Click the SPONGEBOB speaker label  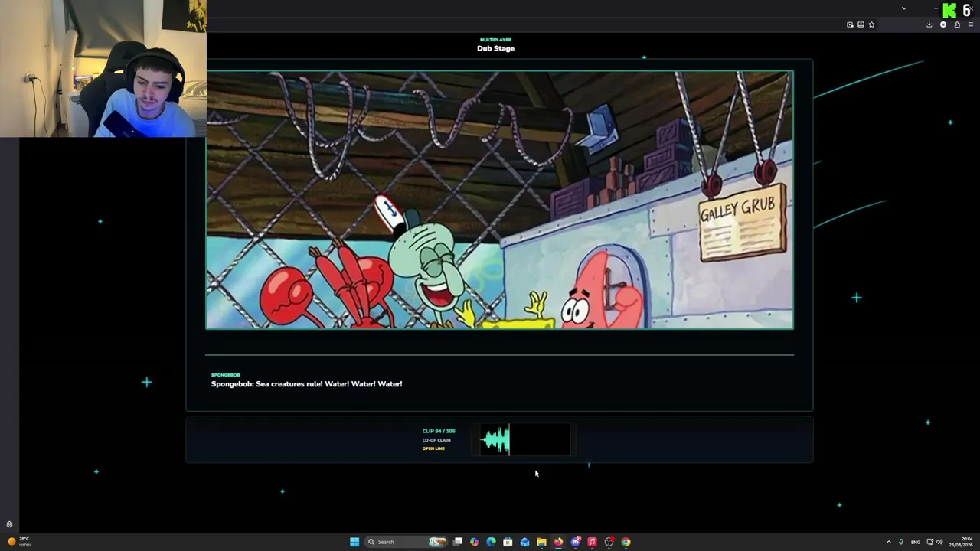[226, 375]
